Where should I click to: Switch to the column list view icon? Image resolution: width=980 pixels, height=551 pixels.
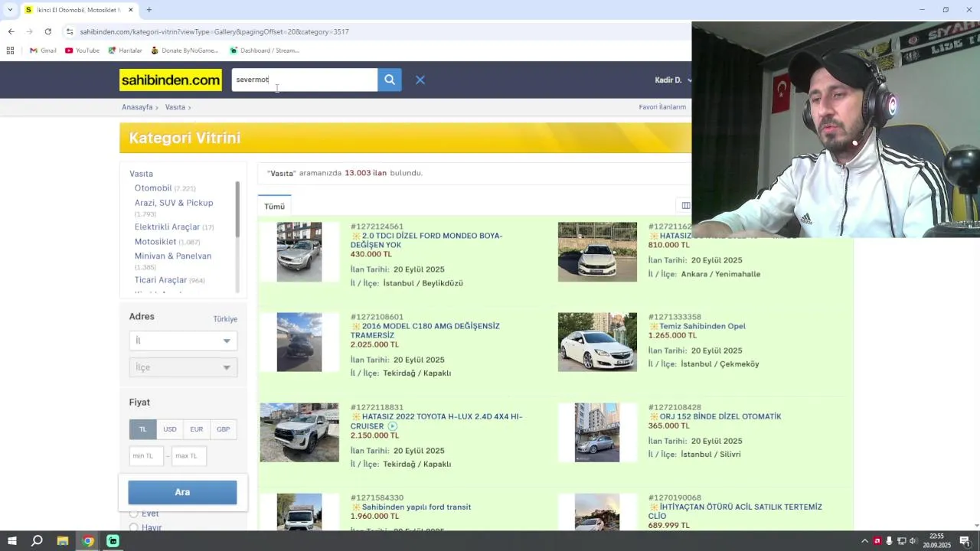(x=685, y=206)
